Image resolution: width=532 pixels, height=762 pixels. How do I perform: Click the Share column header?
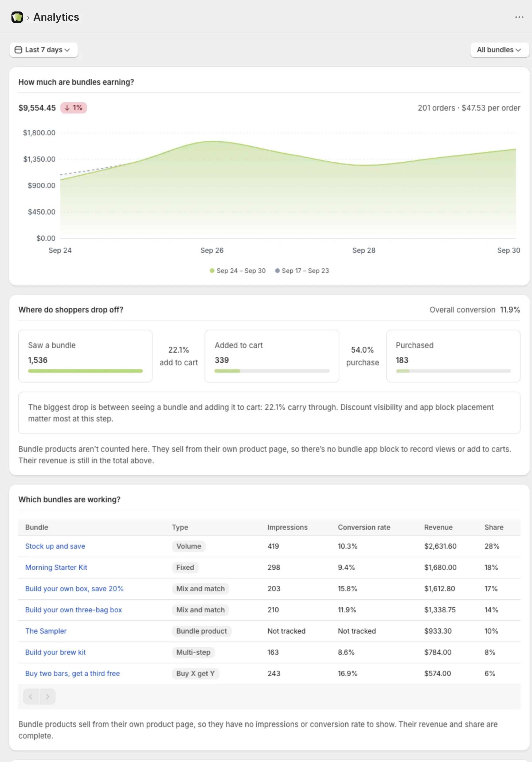point(494,527)
